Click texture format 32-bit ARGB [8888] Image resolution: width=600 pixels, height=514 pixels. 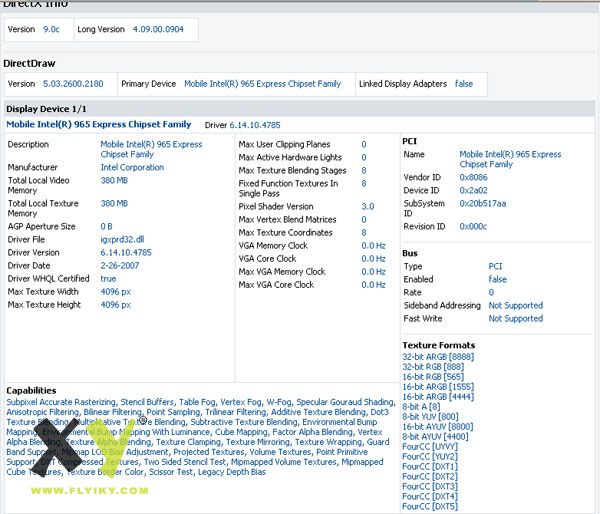coord(438,357)
